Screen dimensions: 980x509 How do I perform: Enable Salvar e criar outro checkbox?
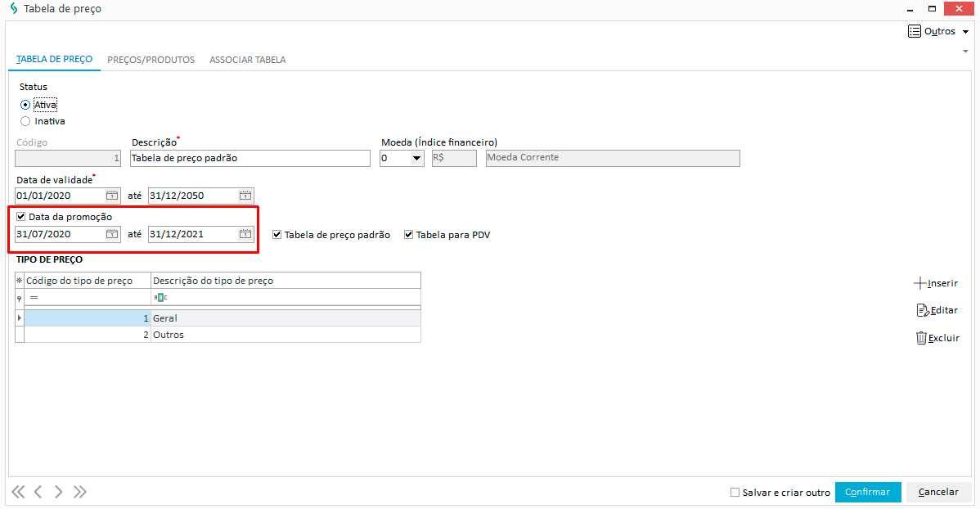(x=735, y=493)
